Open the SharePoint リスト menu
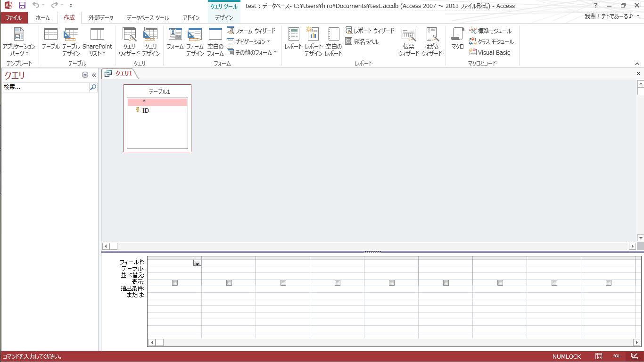This screenshot has width=644, height=362. [x=97, y=42]
